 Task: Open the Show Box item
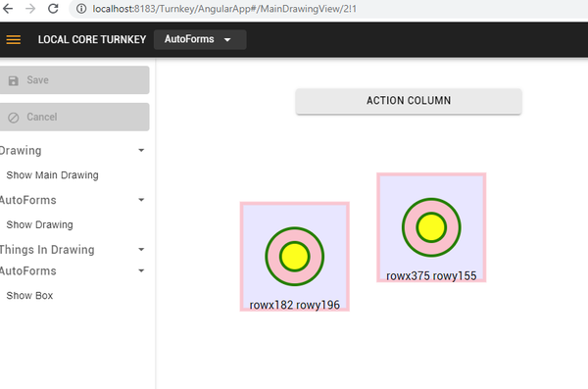click(29, 296)
